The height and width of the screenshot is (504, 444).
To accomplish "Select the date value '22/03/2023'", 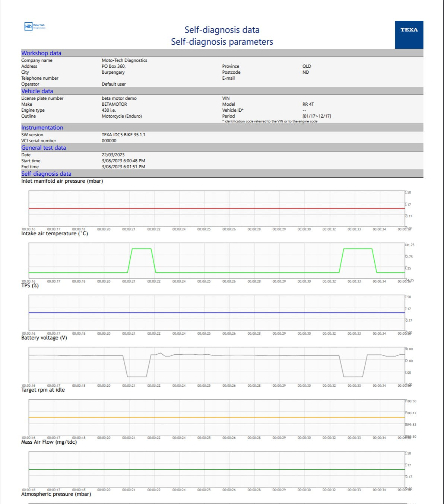I will (x=113, y=155).
